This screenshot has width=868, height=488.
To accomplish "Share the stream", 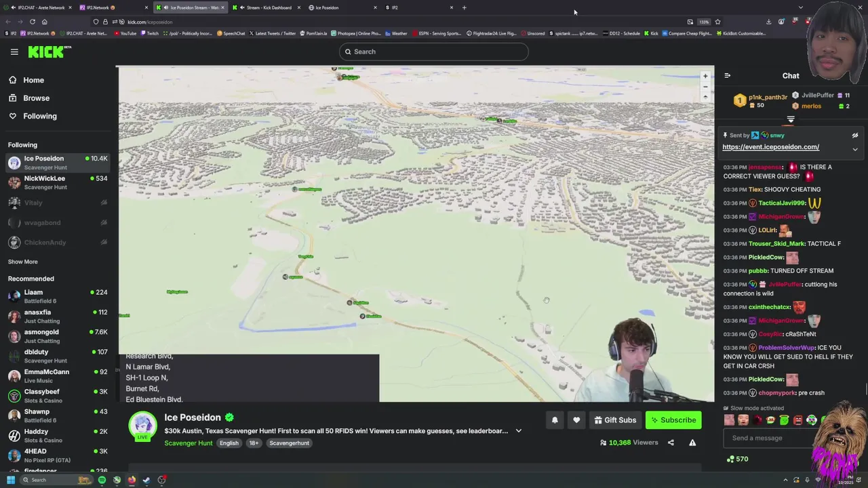I will point(671,443).
